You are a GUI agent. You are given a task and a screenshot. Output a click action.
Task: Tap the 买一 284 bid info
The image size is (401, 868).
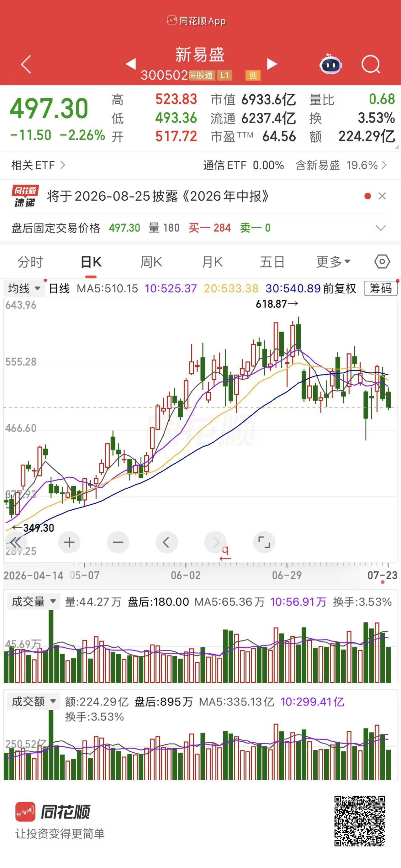coord(210,228)
